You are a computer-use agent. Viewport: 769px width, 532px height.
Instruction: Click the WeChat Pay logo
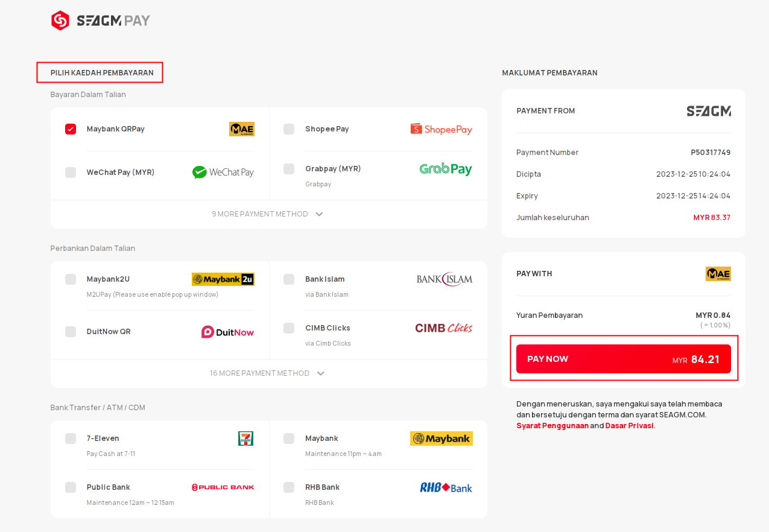[x=223, y=173]
